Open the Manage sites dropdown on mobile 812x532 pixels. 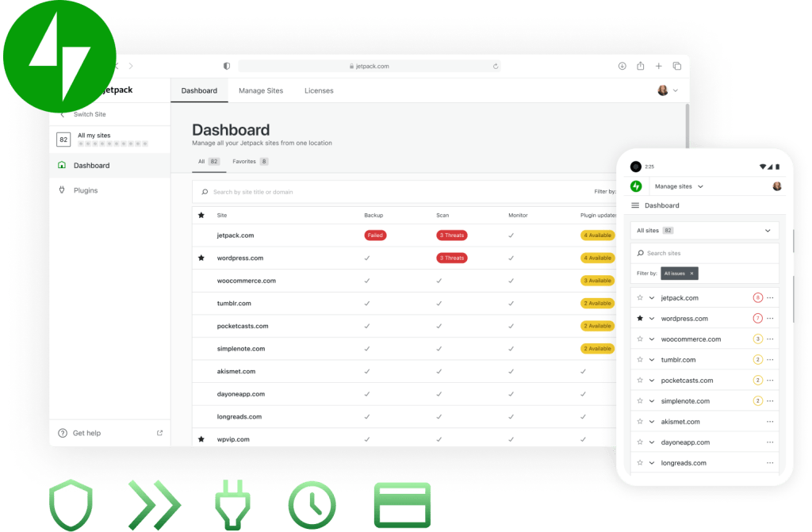tap(679, 186)
